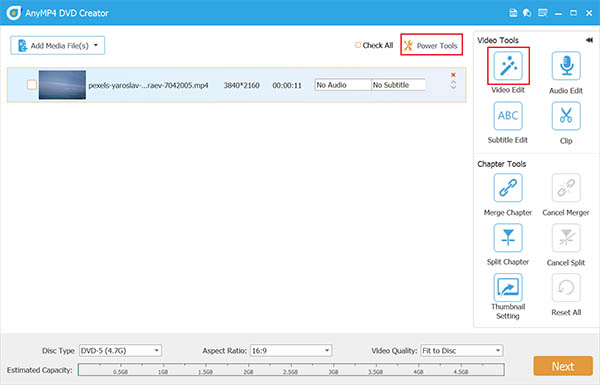Click the Chapter Tools heading

(502, 164)
